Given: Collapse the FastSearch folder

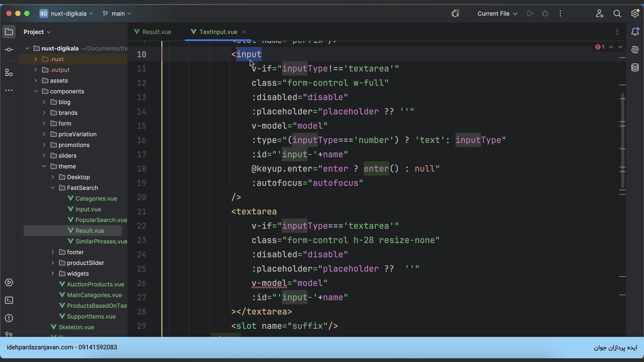Looking at the screenshot, I should [x=53, y=188].
